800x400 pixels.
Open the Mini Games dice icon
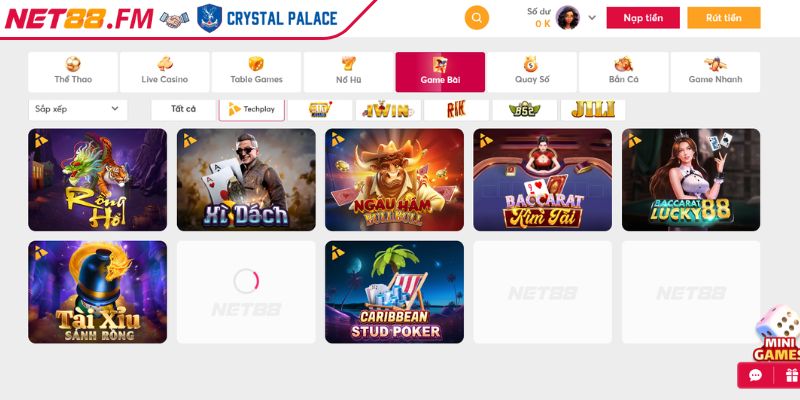tap(778, 333)
